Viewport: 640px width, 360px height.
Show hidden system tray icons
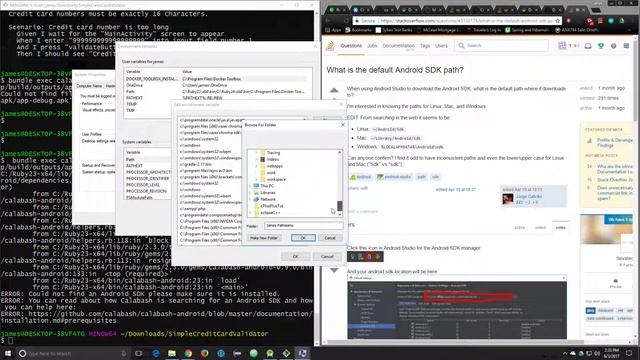(565, 353)
